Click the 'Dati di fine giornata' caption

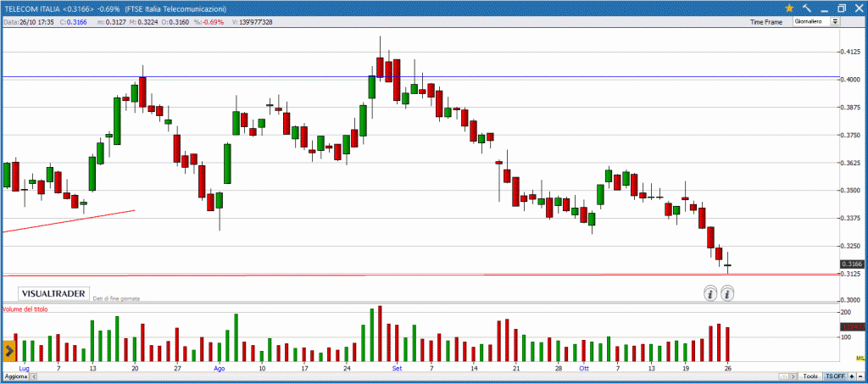coord(116,298)
